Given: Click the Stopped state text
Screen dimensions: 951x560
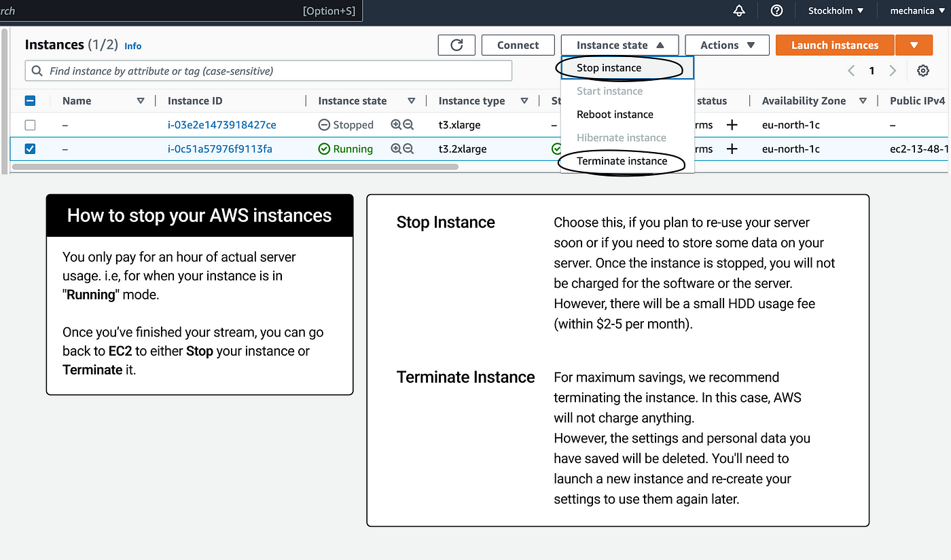Looking at the screenshot, I should click(x=353, y=125).
